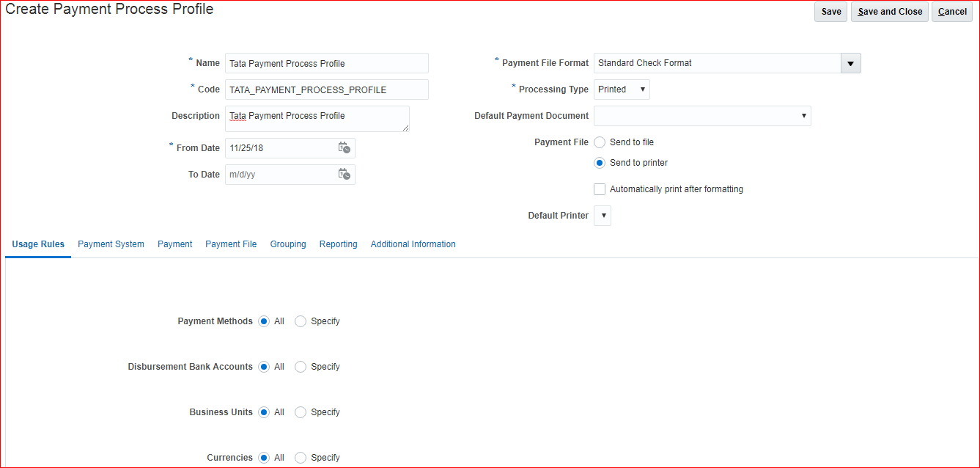Screen dimensions: 980x468
Task: Open the Default Printer dropdown
Action: [603, 216]
